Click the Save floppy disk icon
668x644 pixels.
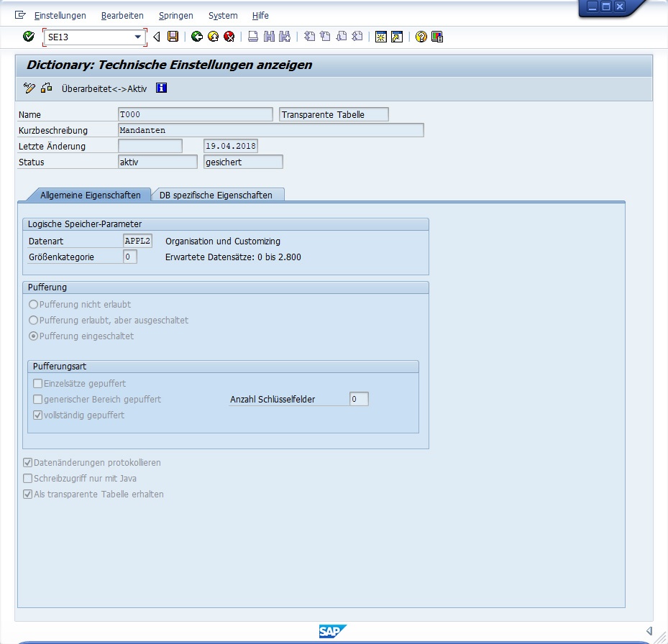tap(173, 37)
